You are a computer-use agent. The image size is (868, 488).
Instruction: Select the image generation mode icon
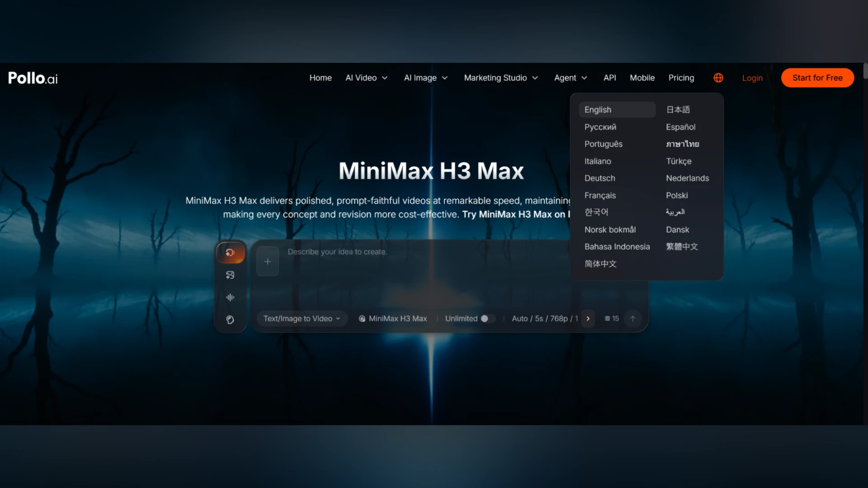(x=230, y=275)
